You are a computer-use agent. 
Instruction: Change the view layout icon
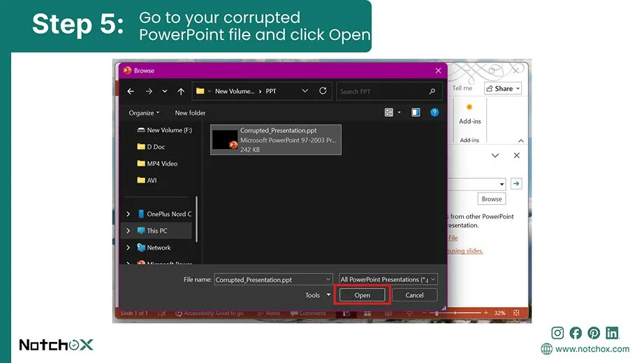click(388, 112)
